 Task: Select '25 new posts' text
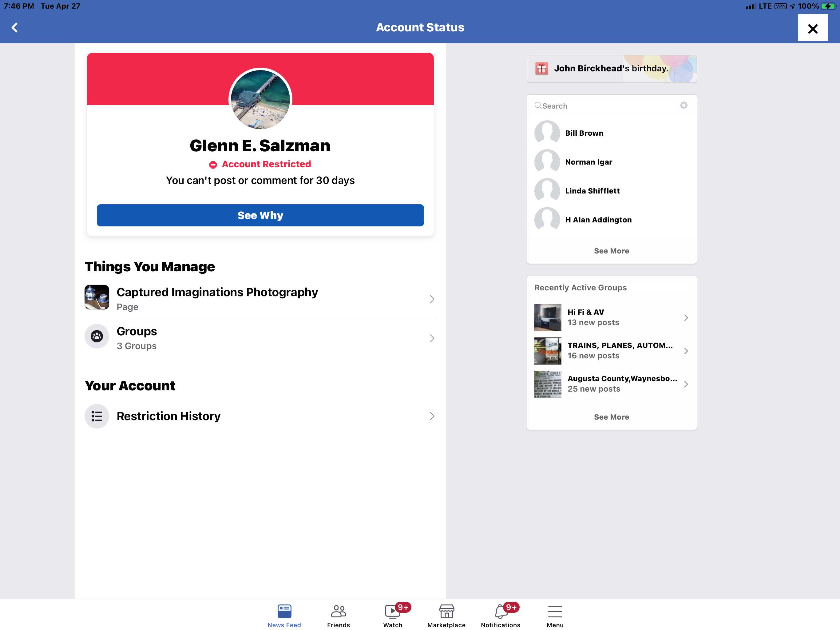pyautogui.click(x=593, y=389)
